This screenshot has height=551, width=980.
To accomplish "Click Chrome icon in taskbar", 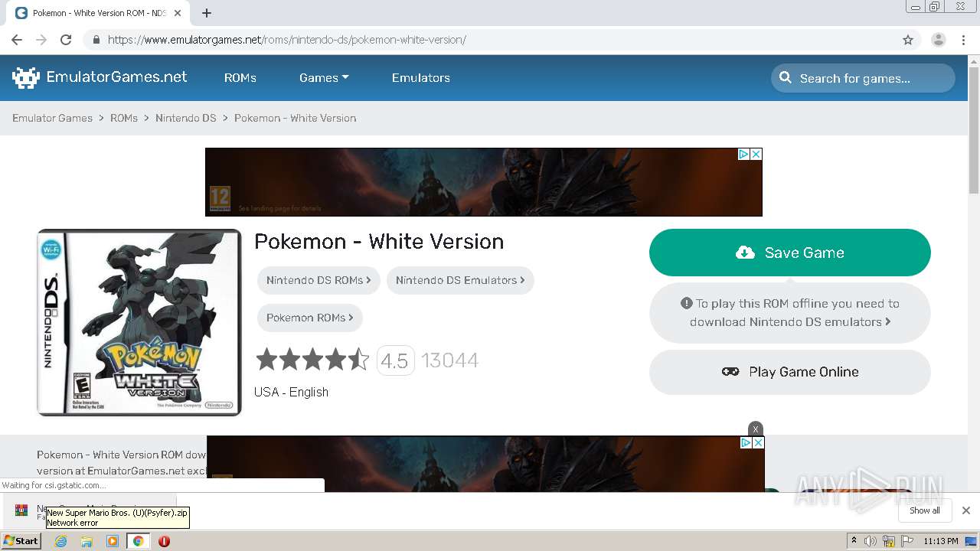I will [138, 541].
